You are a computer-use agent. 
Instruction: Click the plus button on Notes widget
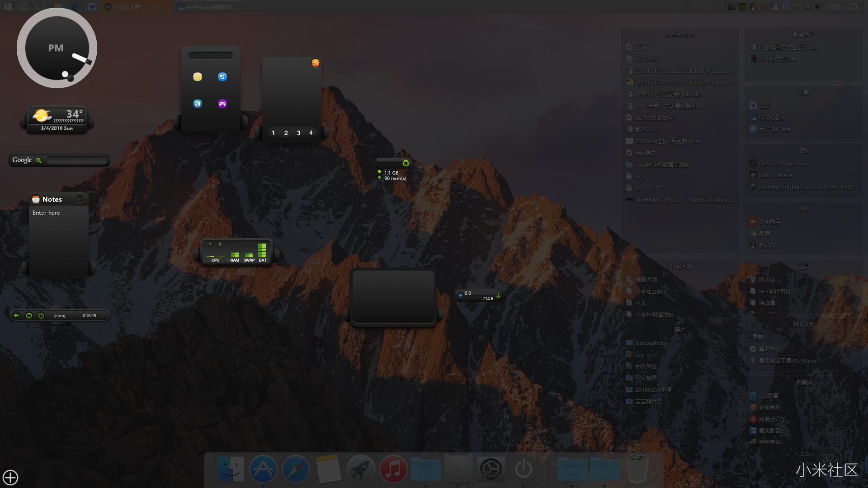click(80, 199)
